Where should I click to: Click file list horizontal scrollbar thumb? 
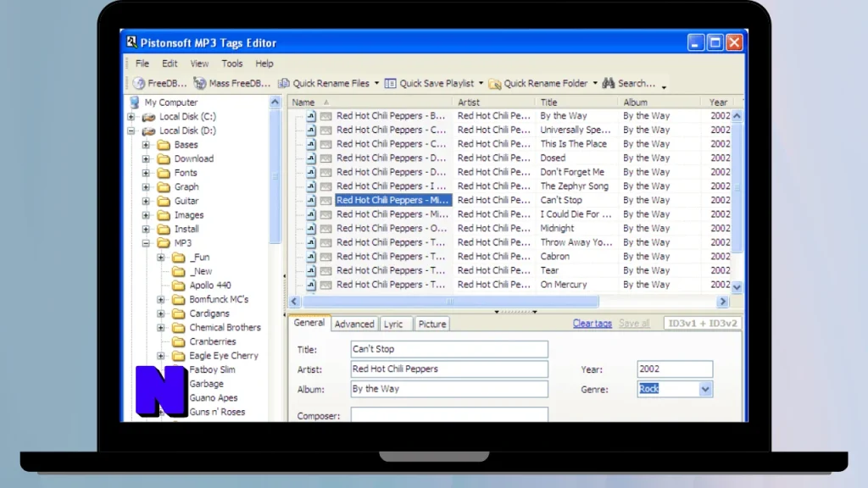(x=450, y=302)
